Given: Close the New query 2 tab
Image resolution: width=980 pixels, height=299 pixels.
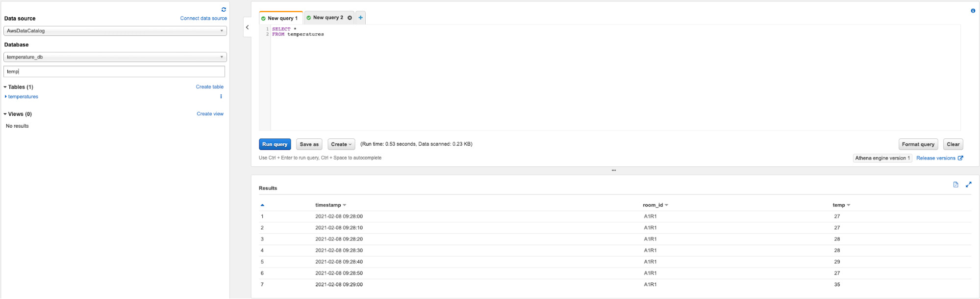Looking at the screenshot, I should 350,18.
